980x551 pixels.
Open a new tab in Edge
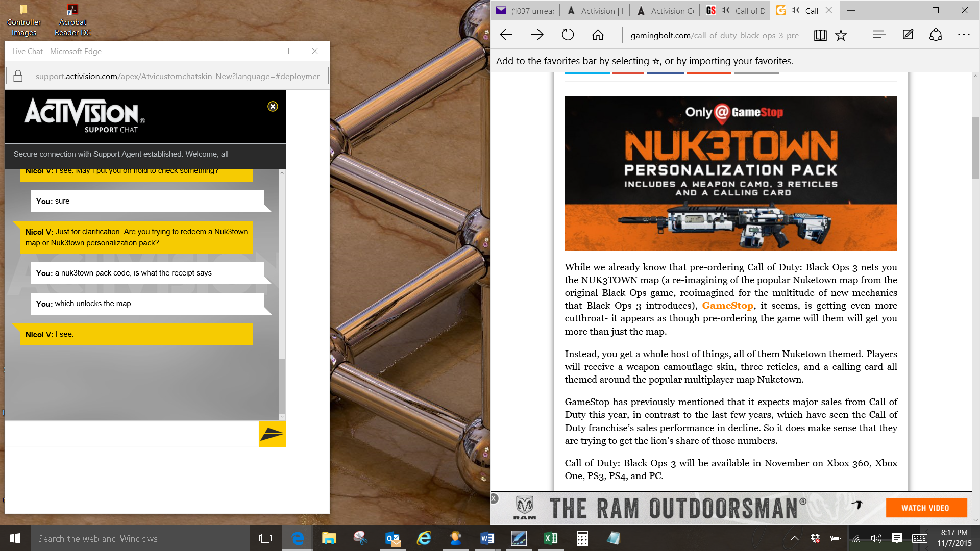tap(851, 11)
